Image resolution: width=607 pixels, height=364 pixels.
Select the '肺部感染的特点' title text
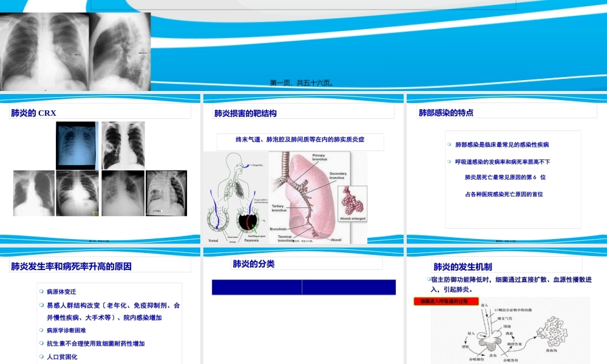446,112
